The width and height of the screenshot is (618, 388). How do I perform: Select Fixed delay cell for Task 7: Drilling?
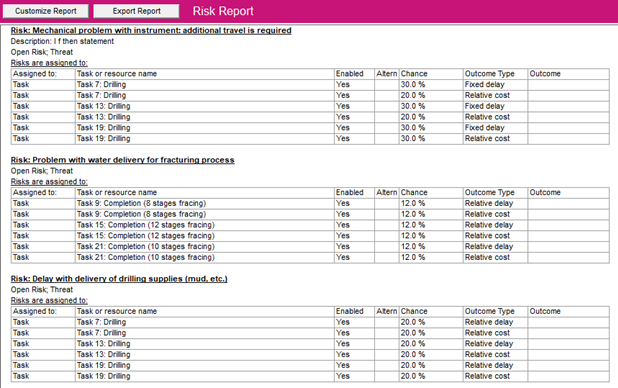(x=495, y=84)
